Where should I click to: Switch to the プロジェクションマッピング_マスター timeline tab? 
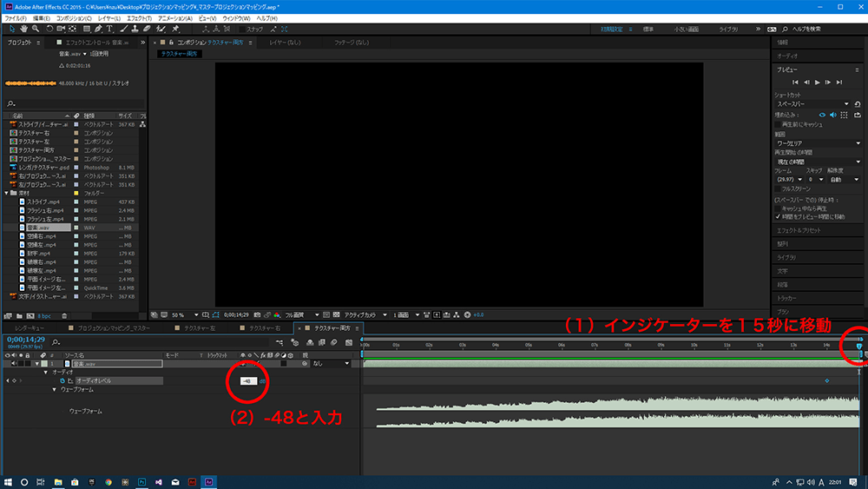(x=113, y=328)
